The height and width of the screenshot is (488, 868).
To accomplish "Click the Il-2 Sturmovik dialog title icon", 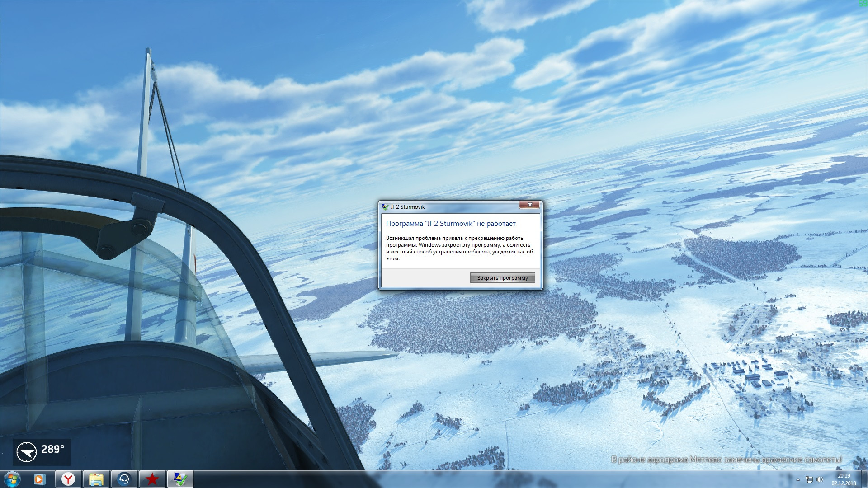I will pos(385,207).
